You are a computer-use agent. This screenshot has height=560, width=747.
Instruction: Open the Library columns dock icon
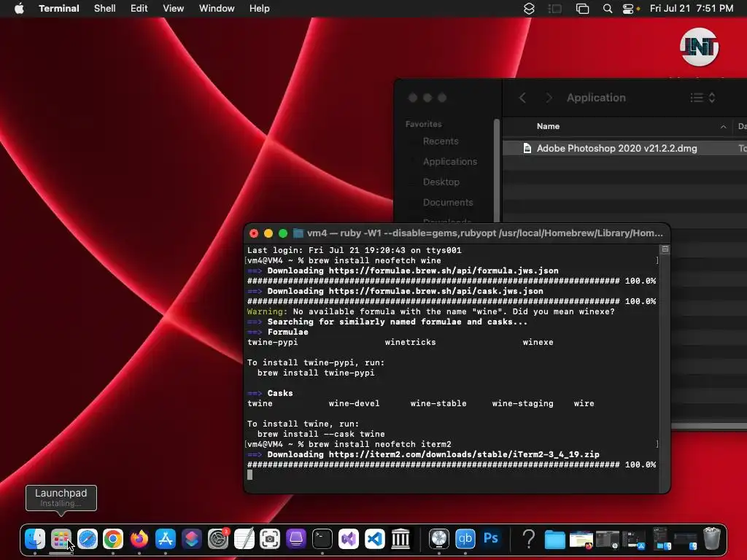(x=400, y=539)
